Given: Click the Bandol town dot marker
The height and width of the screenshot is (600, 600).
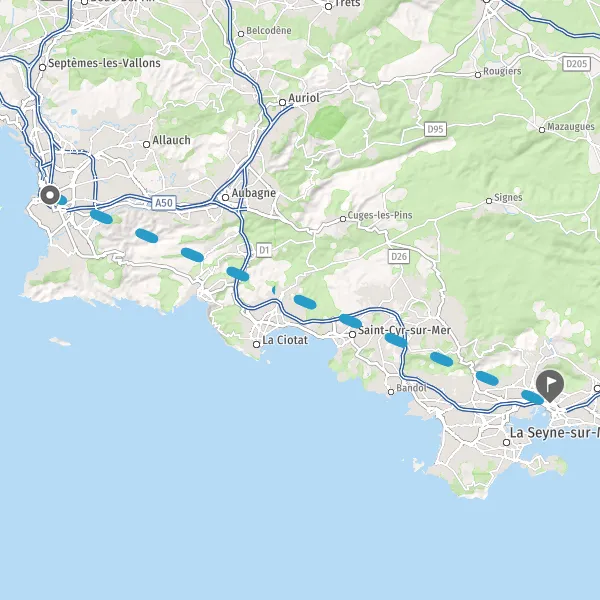Looking at the screenshot, I should coord(391,392).
